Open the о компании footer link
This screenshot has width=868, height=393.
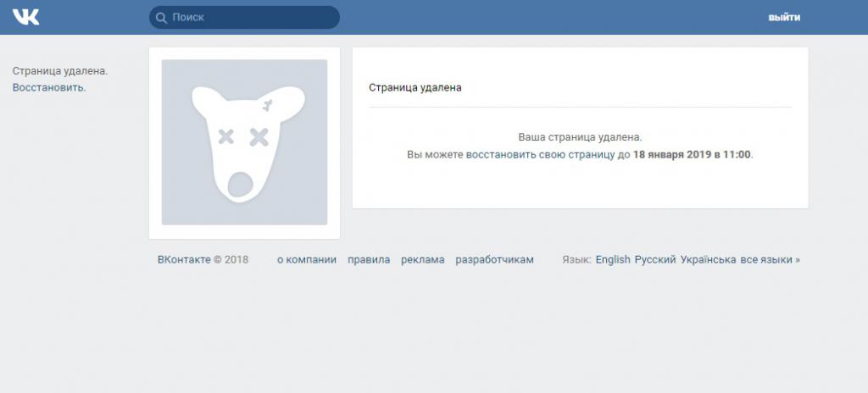tap(307, 260)
